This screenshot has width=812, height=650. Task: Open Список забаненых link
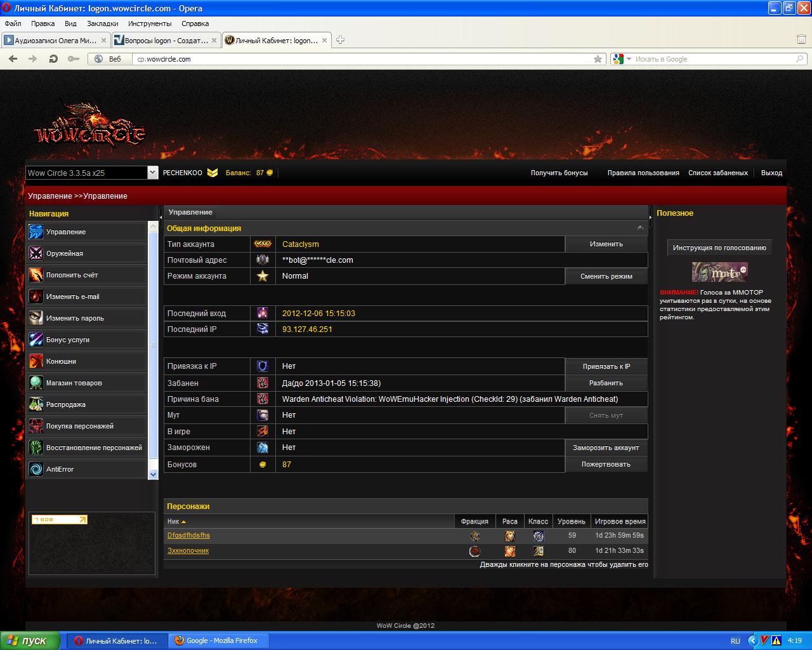coord(718,173)
